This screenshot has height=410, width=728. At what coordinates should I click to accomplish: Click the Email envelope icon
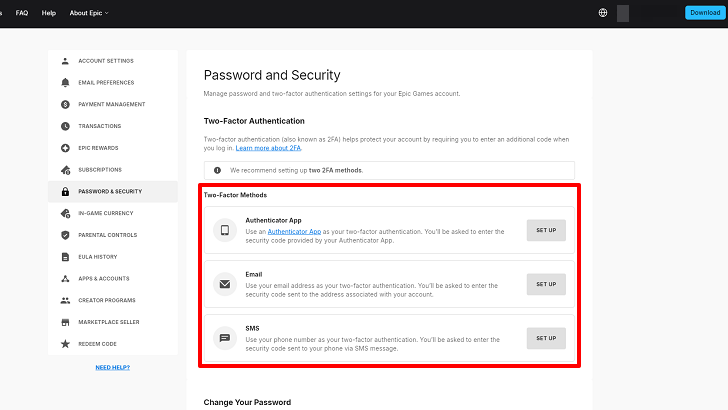coord(225,284)
